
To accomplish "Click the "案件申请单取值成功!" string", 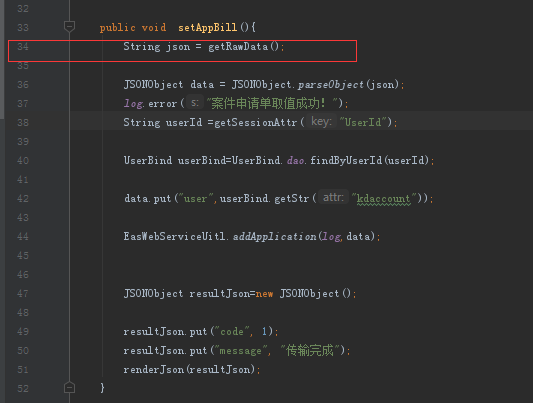I will point(273,103).
